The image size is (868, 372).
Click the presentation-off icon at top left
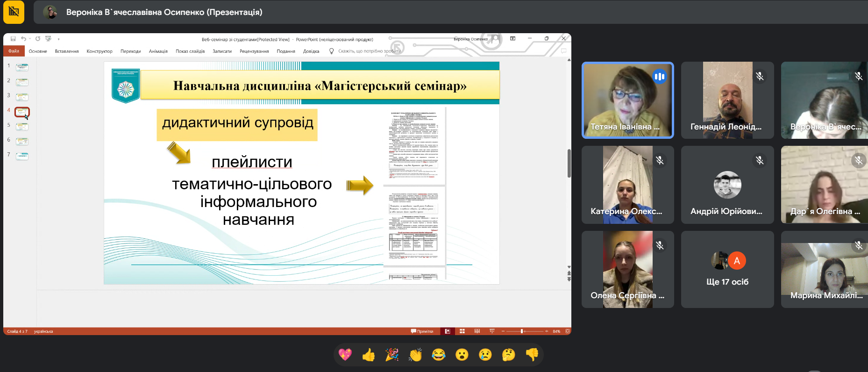(14, 12)
